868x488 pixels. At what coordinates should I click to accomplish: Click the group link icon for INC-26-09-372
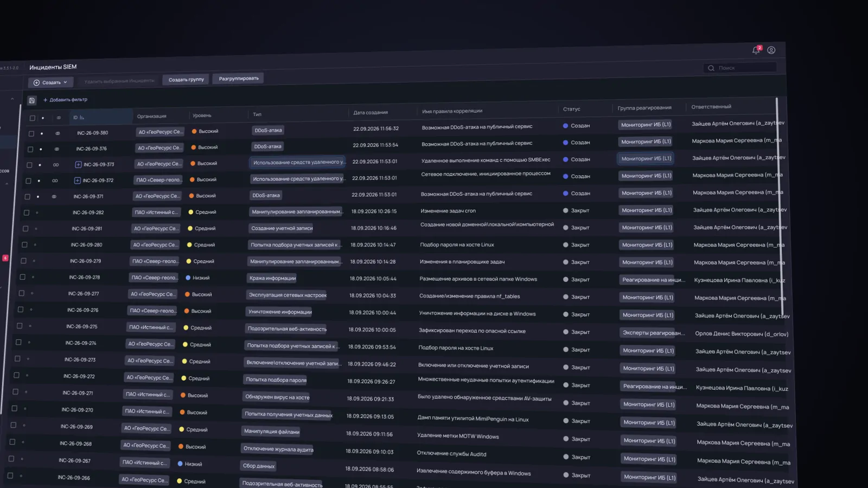pyautogui.click(x=55, y=181)
